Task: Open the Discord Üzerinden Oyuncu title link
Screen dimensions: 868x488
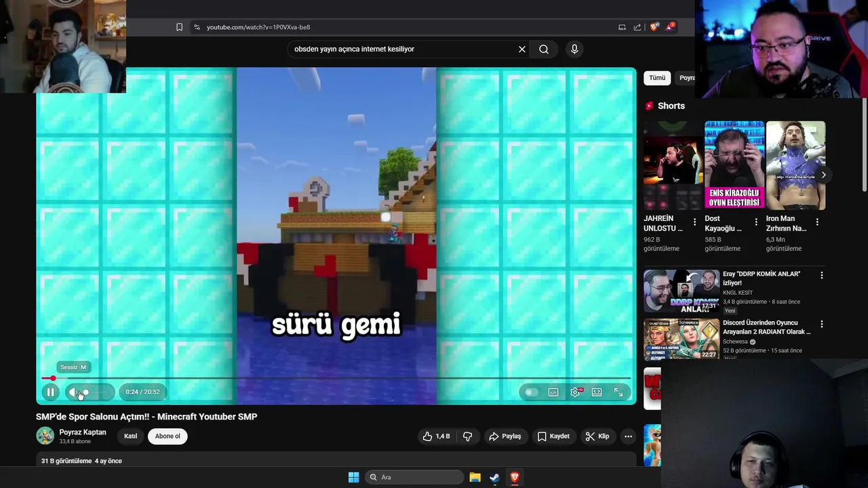Action: 766,327
